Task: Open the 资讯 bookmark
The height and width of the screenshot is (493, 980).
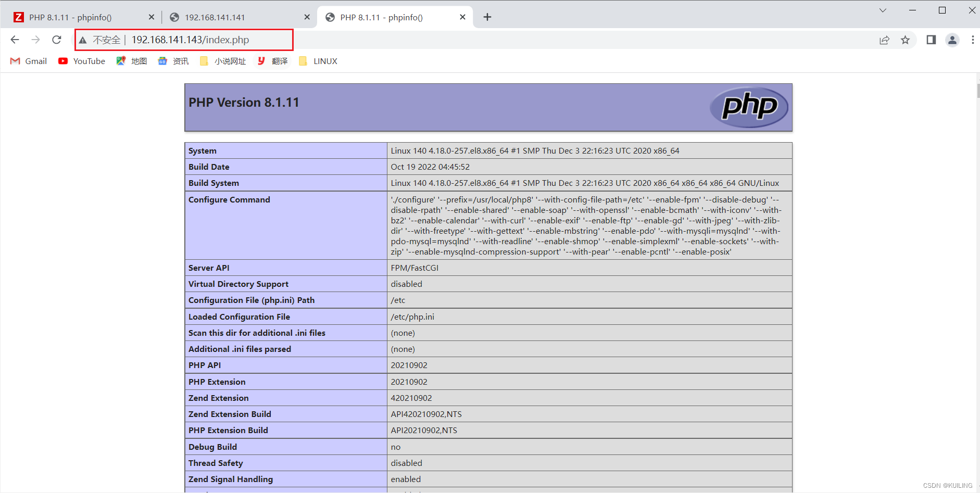Action: coord(173,61)
